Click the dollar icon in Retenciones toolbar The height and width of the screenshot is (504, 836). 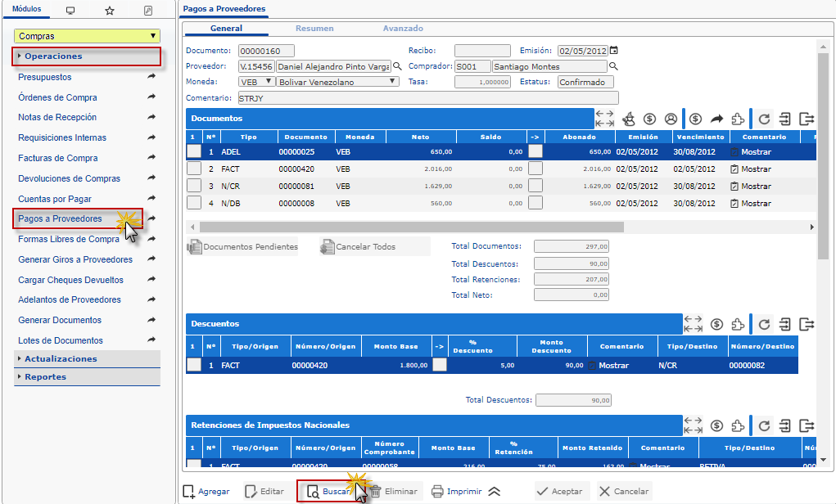pos(717,425)
